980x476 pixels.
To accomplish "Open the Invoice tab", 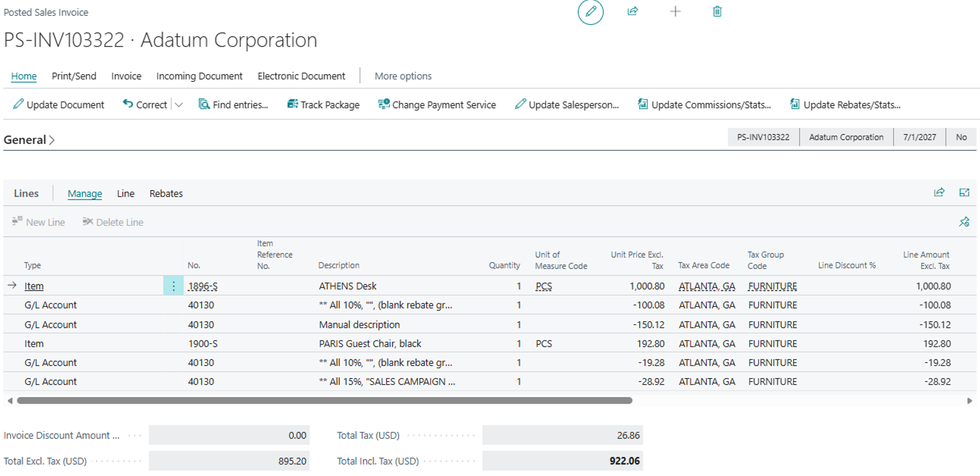I will click(126, 76).
